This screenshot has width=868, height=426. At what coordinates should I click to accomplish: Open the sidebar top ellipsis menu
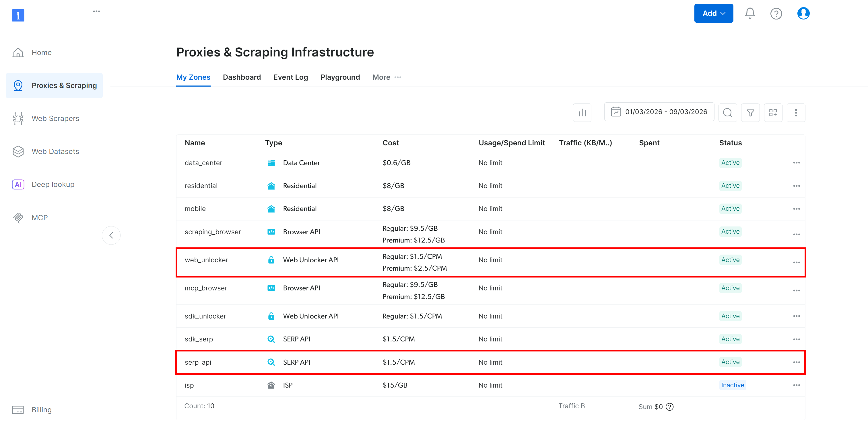96,11
